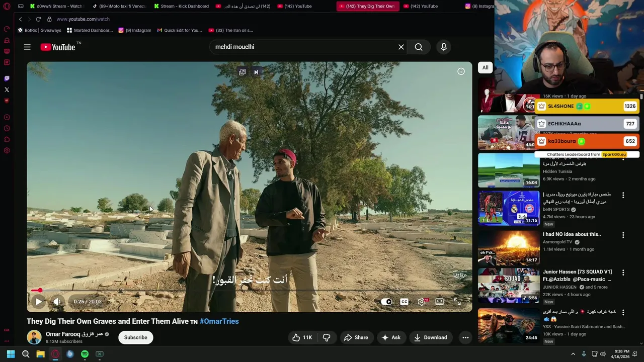Go back in browser history
644x362 pixels.
coord(20,19)
